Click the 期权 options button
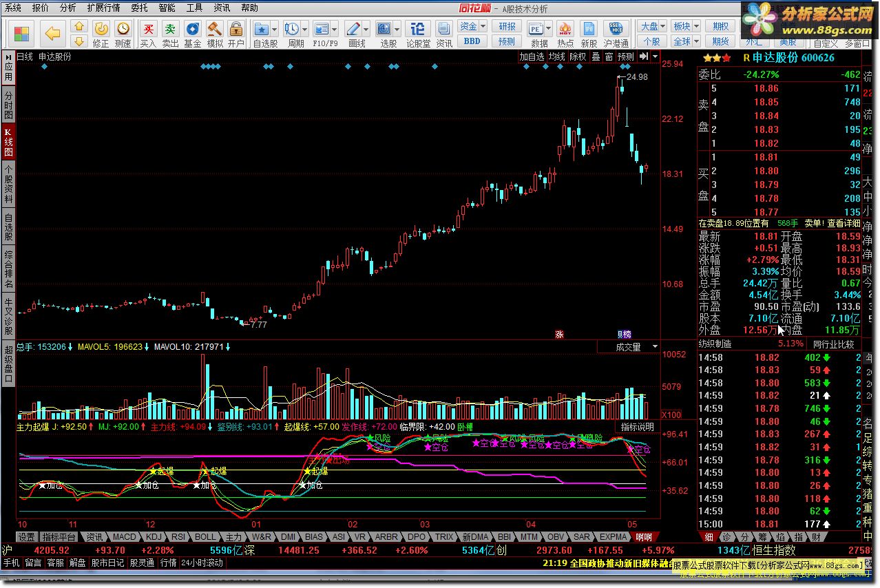Image resolution: width=880 pixels, height=588 pixels. tap(721, 26)
